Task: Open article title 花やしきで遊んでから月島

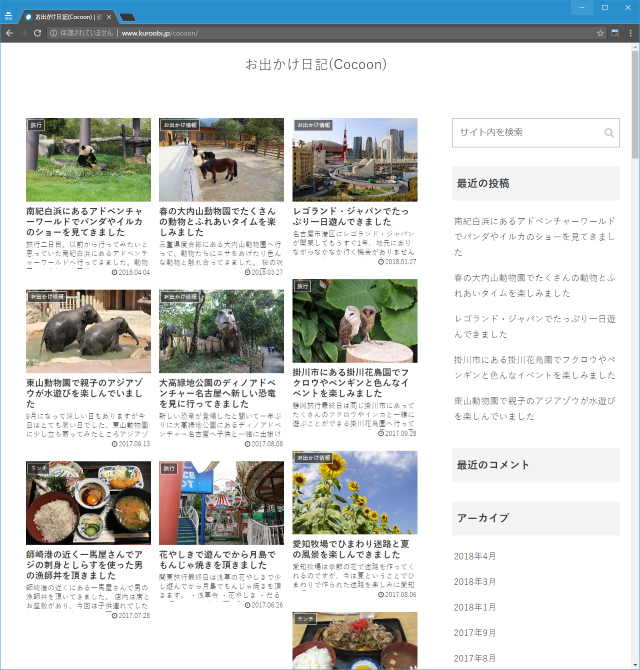Action: coord(218,560)
